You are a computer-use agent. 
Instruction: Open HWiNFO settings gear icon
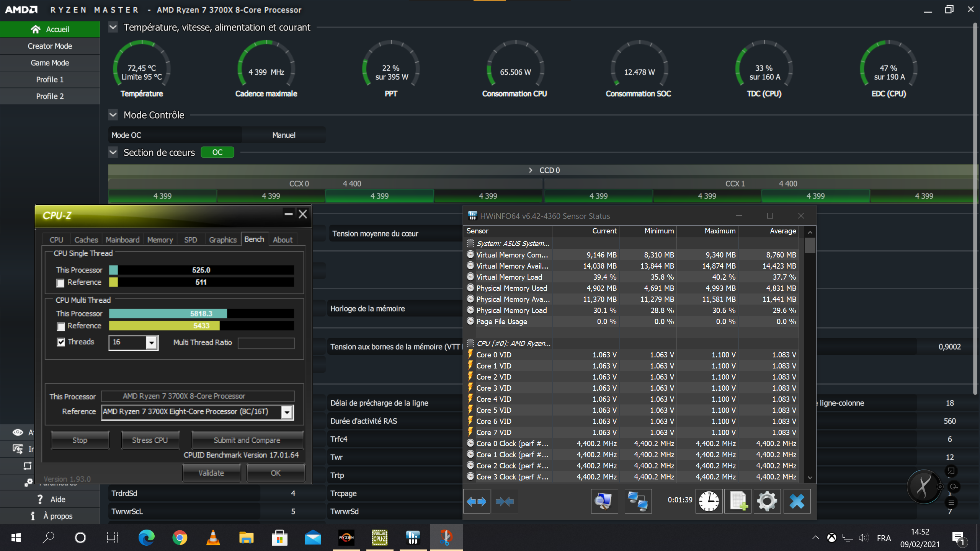(x=767, y=501)
